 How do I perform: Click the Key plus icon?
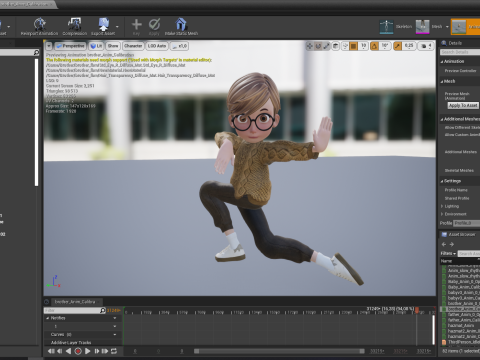(x=137, y=24)
